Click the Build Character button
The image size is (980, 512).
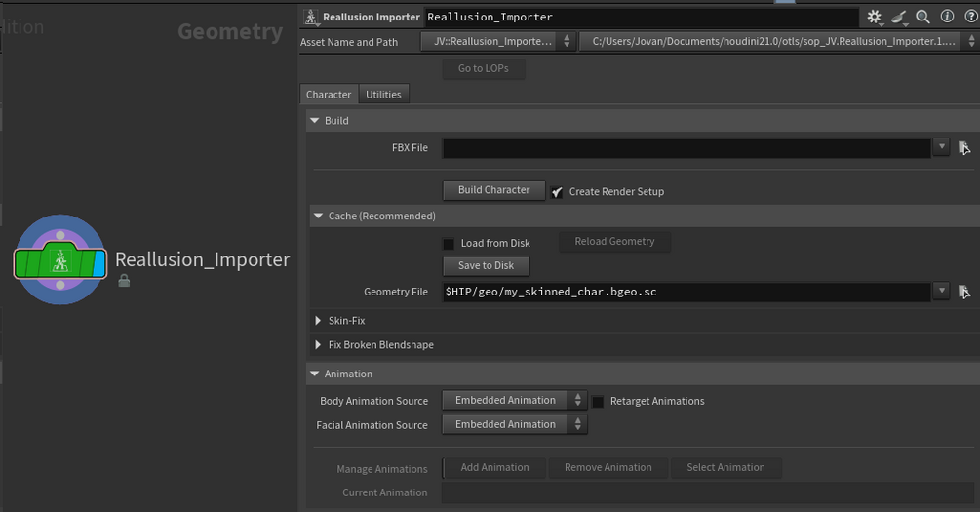coord(493,190)
